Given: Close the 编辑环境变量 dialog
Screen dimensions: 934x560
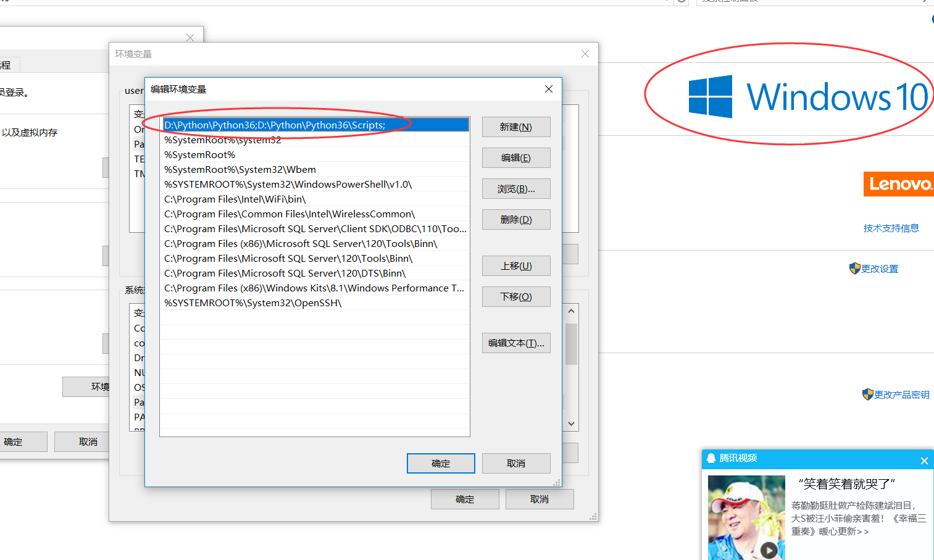Looking at the screenshot, I should [549, 89].
